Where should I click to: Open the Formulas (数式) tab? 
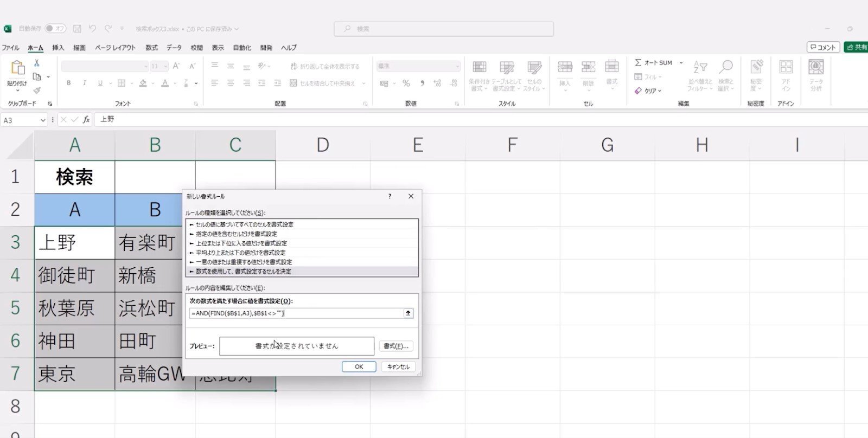152,48
